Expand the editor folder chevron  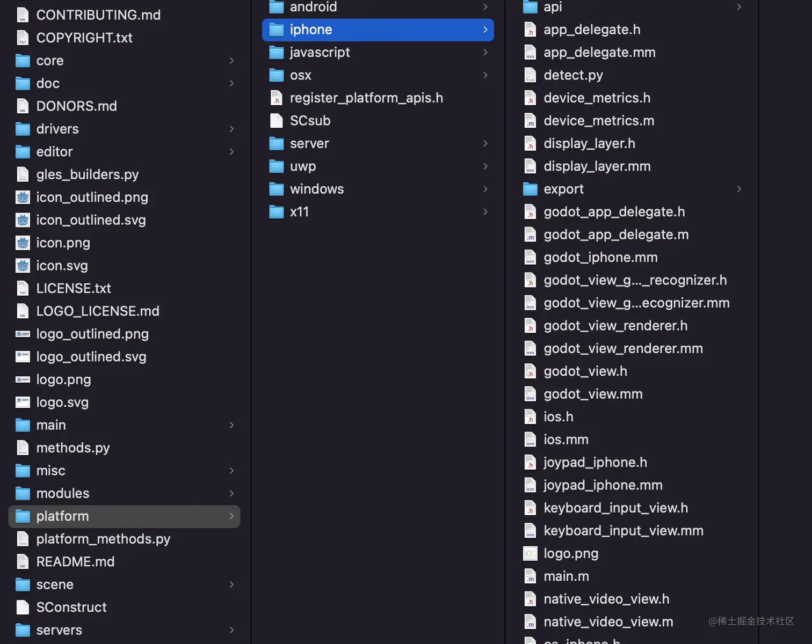pos(231,152)
